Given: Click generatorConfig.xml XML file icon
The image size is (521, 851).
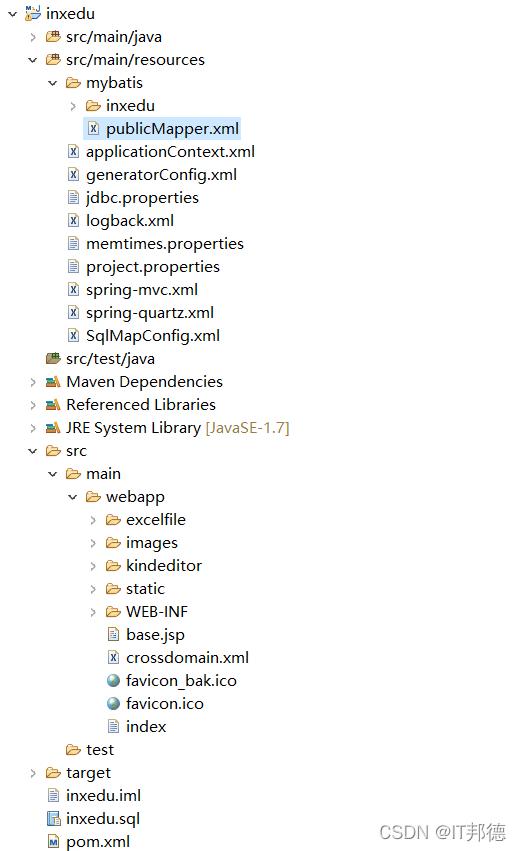Looking at the screenshot, I should tap(73, 174).
